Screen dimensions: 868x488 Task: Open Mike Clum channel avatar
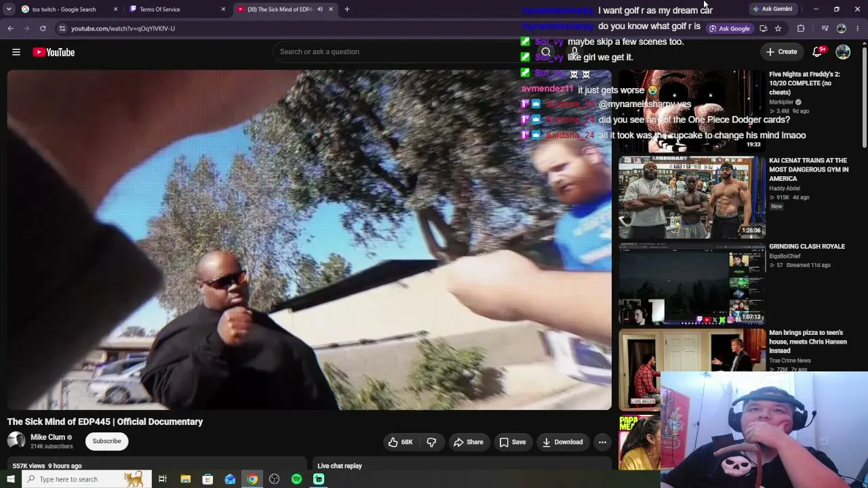pyautogui.click(x=16, y=441)
